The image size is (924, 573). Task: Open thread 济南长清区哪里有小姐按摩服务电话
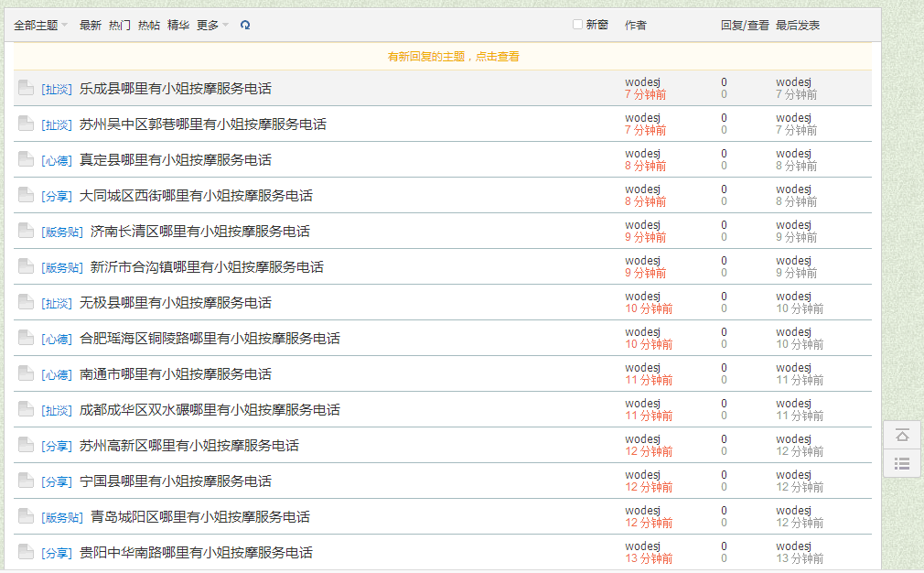200,231
